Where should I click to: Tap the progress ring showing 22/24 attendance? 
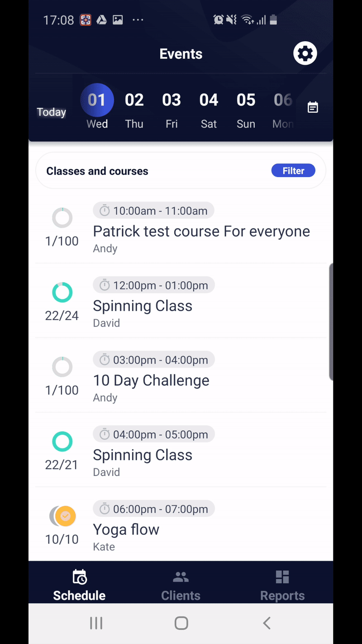62,292
